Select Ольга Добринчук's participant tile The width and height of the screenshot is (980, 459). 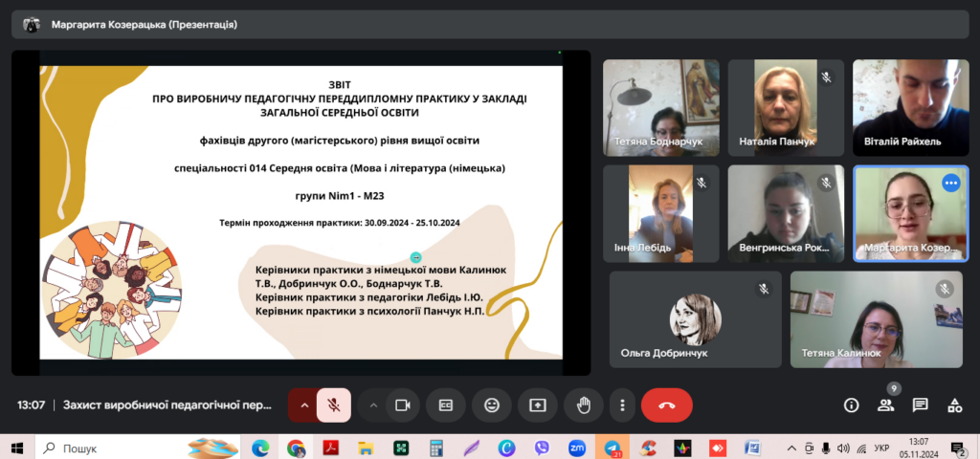(695, 318)
